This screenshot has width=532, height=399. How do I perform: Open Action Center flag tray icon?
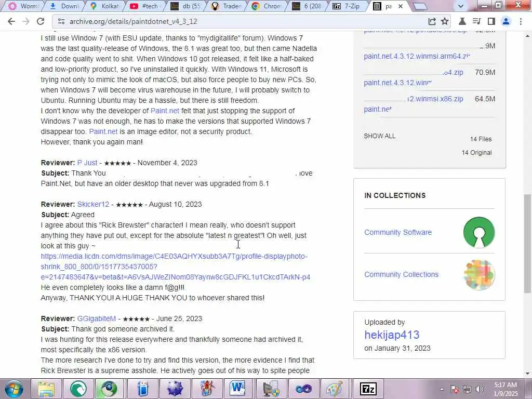(455, 389)
